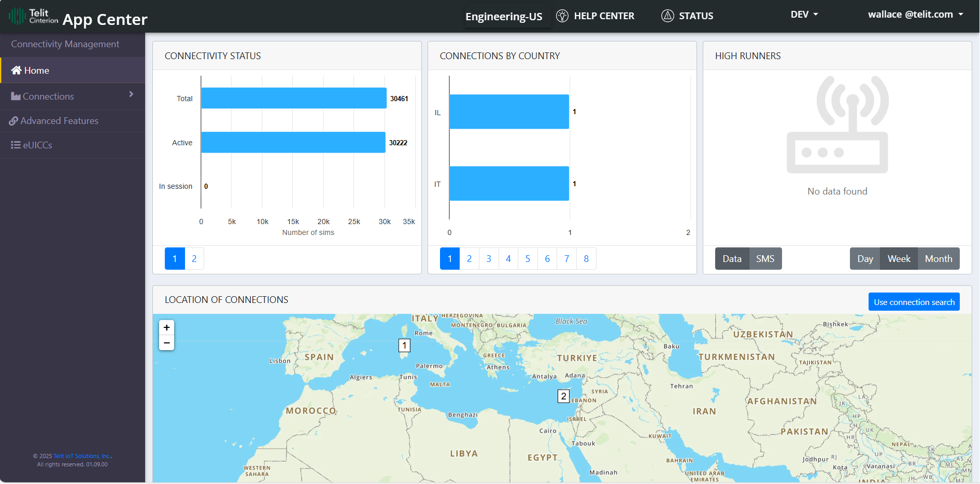Click the Total bar in Connectivity Status
The height and width of the screenshot is (484, 980).
[293, 98]
